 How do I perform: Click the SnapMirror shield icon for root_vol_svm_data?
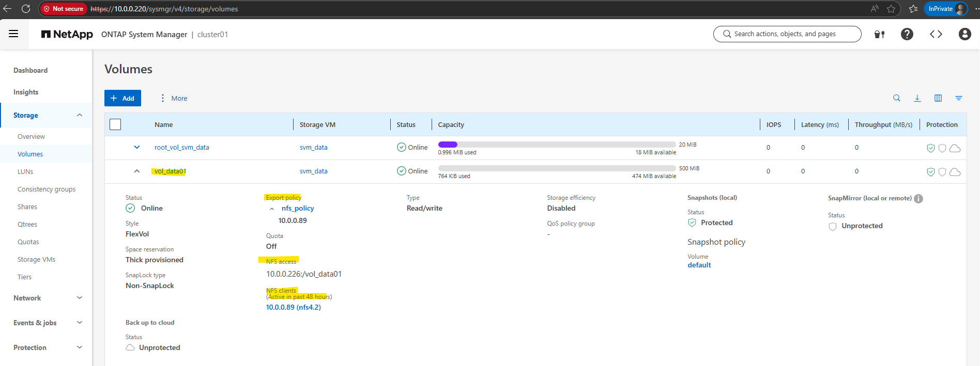[942, 148]
